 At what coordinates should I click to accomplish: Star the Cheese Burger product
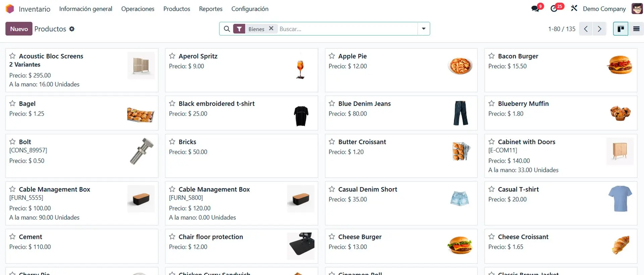tap(332, 236)
